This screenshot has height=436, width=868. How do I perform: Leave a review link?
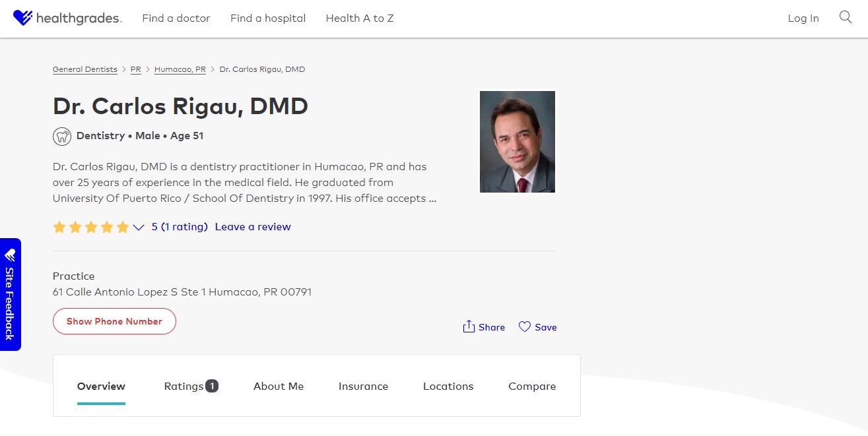click(x=253, y=227)
